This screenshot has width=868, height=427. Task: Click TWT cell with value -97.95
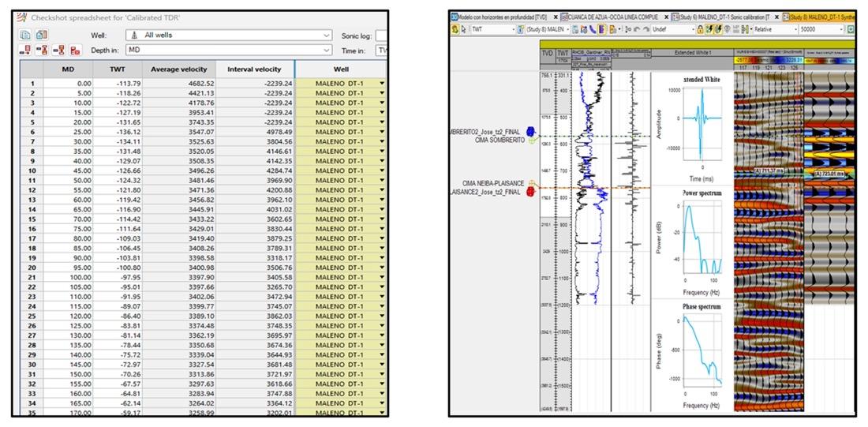[118, 277]
